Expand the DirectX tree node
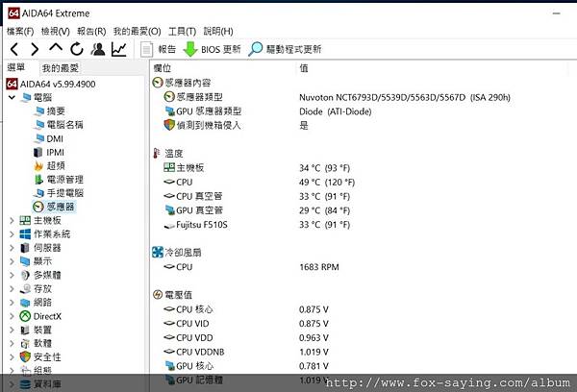 12,316
